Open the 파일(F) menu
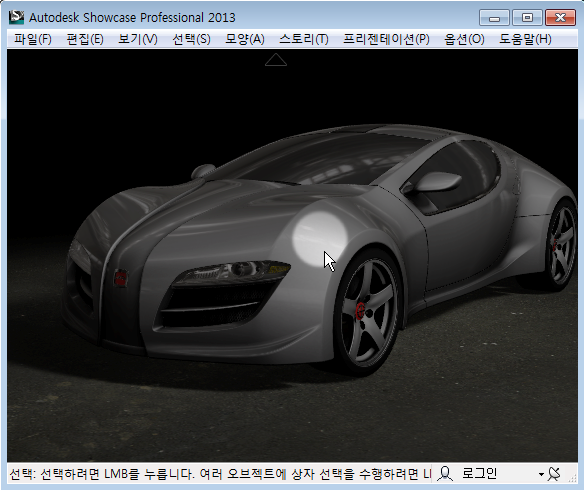Viewport: 584px width, 490px height. [x=32, y=39]
